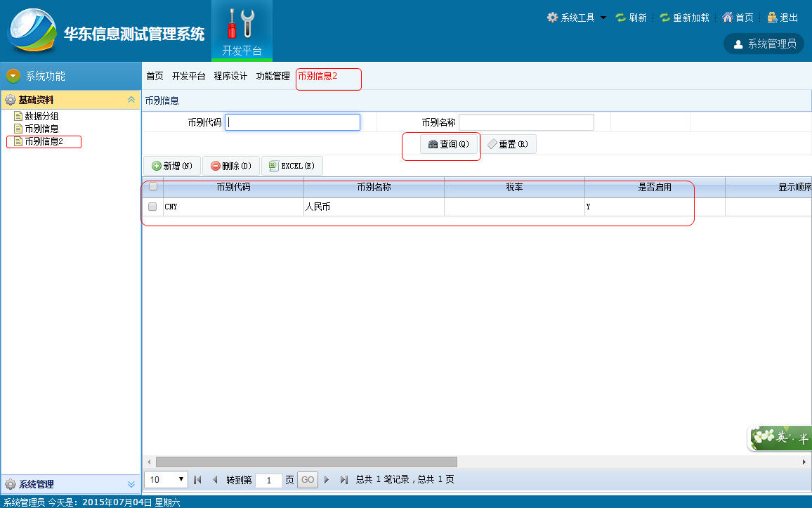Viewport: 812px width, 508px height.
Task: Export with the EXCEL(E) button
Action: [292, 166]
